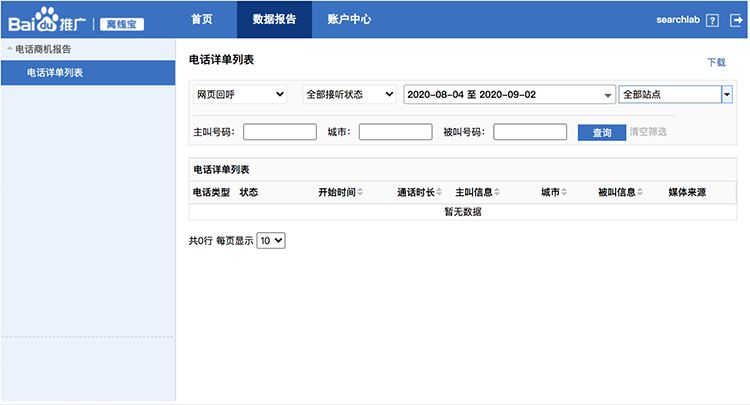750x405 pixels.
Task: Sort by 被叫信息 column arrows
Action: [x=640, y=192]
